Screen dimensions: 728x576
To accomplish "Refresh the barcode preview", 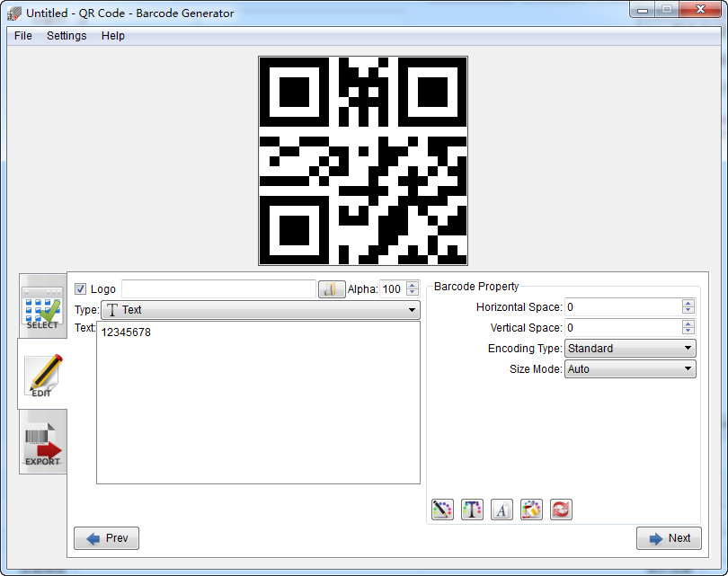I will coord(561,510).
